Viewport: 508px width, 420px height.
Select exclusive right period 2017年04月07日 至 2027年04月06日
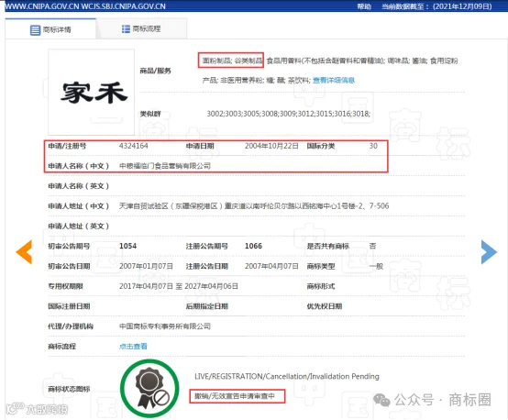pos(179,286)
